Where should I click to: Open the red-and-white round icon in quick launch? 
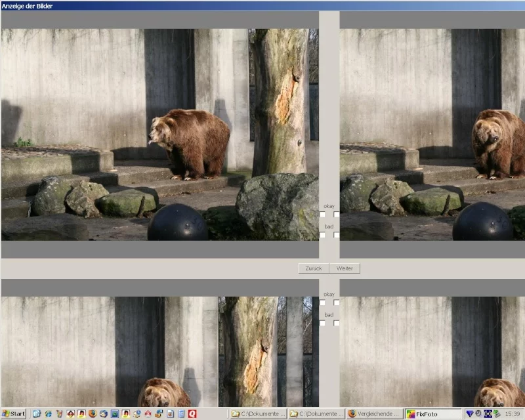tap(148, 413)
